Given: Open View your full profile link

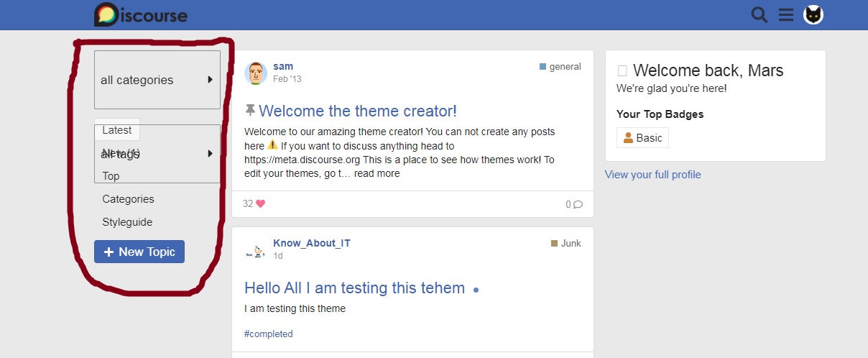Looking at the screenshot, I should coord(652,175).
